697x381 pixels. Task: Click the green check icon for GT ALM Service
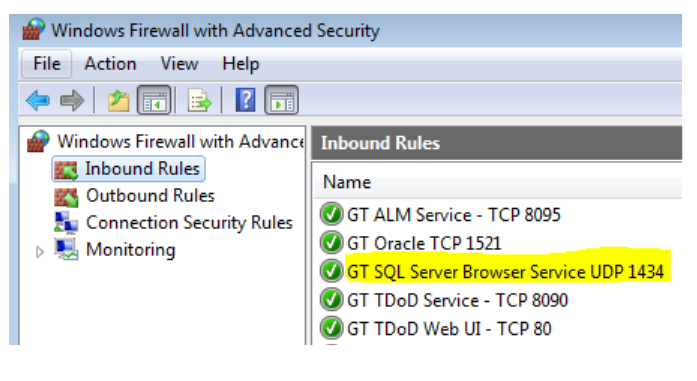pos(331,214)
